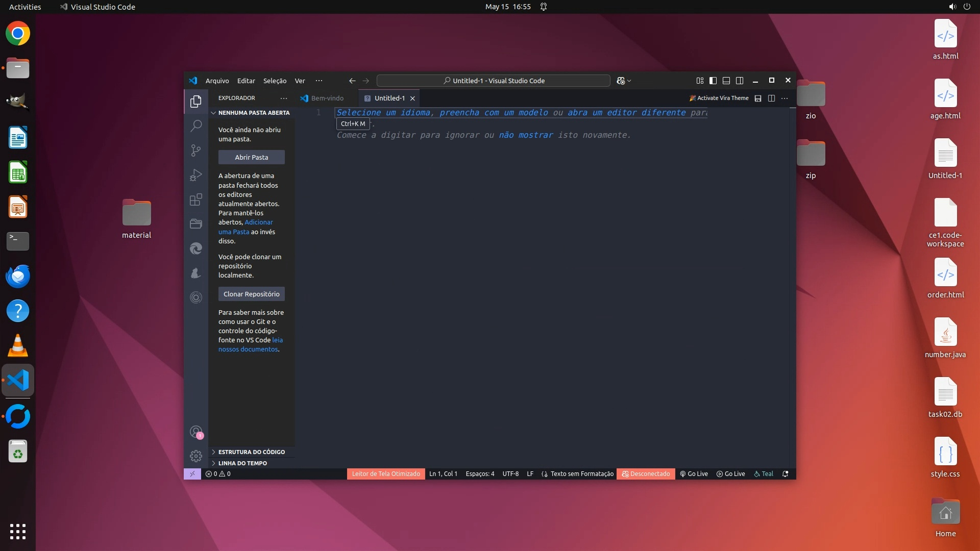Click the Teal color theme status item
Viewport: 980px width, 551px height.
pos(764,474)
